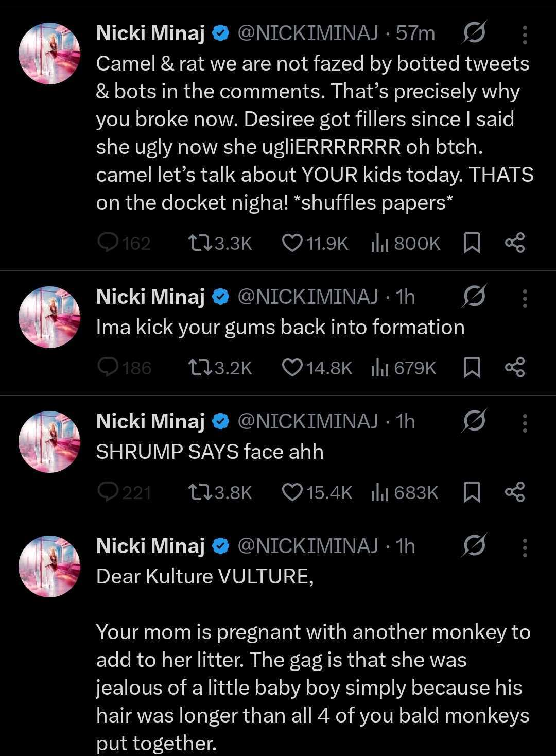
Task: Open more options on 'SHRUMP SAYS' tweet
Action: (x=525, y=423)
